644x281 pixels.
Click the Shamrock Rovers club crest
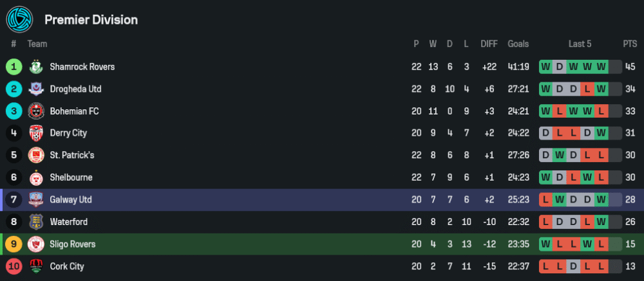coord(36,67)
